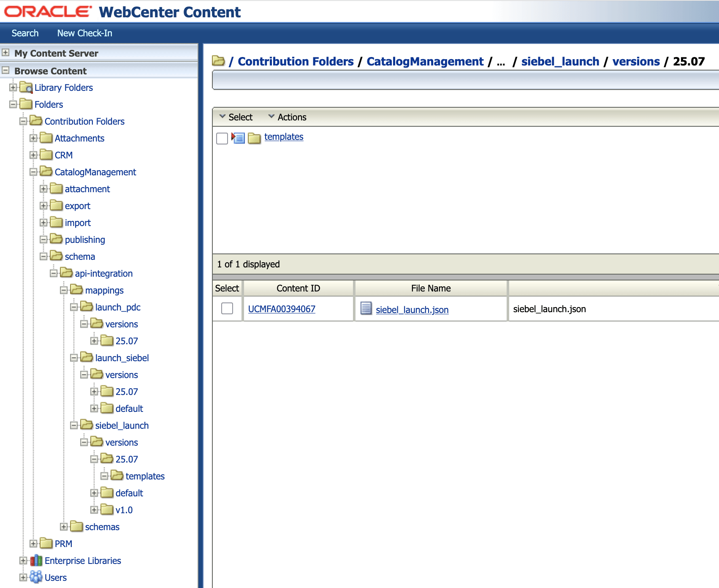Open content ID UCMFA00394067 link
The image size is (719, 588).
click(x=282, y=309)
